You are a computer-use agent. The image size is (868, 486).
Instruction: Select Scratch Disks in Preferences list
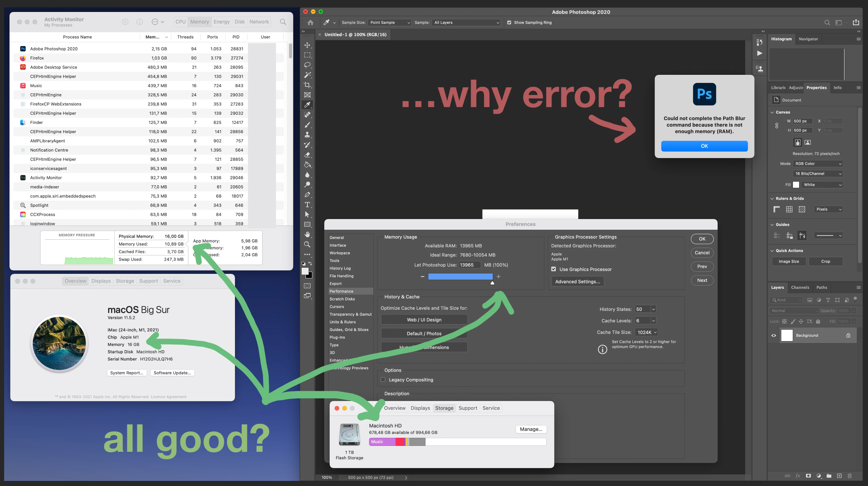342,299
